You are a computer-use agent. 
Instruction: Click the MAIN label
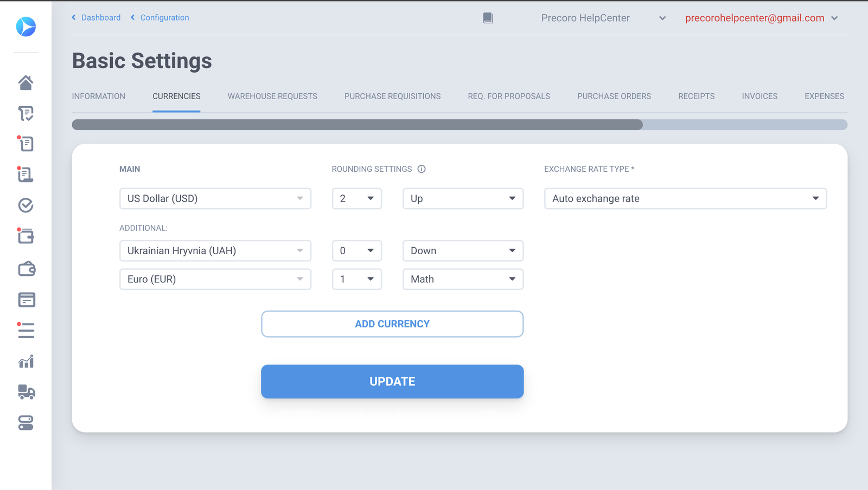click(130, 169)
